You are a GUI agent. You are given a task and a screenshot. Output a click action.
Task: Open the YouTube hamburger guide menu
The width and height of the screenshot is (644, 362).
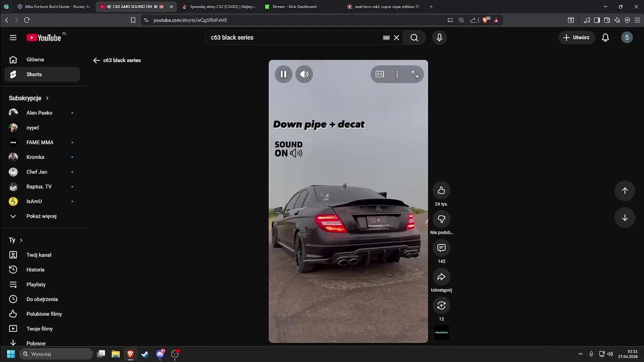(13, 38)
